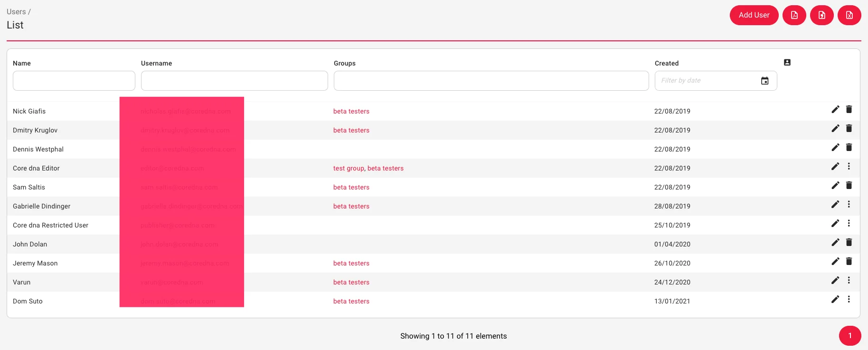Viewport: 868px width, 350px height.
Task: Click created date 25/10/2019
Action: (x=672, y=225)
